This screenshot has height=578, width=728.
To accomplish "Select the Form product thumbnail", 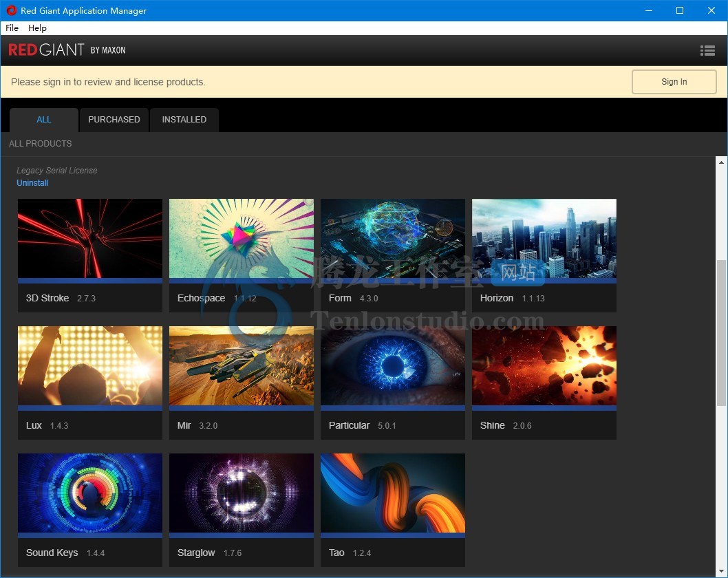I will (x=393, y=239).
